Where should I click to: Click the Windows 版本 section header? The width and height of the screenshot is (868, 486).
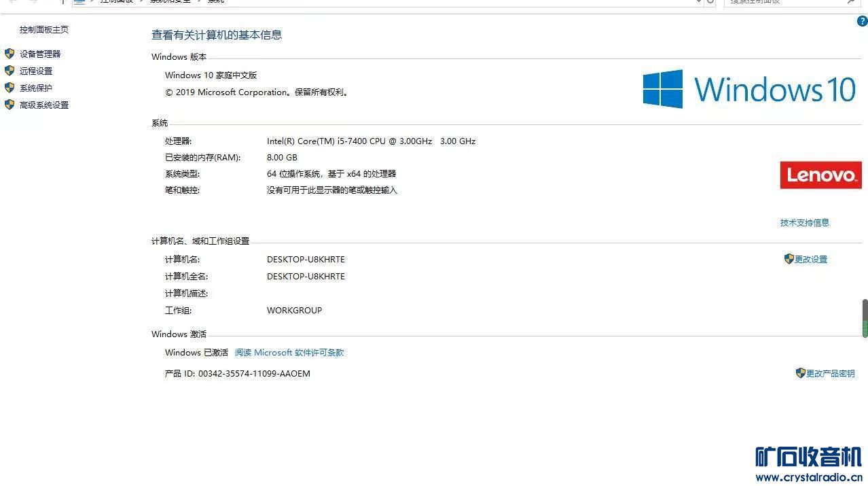pyautogui.click(x=179, y=57)
